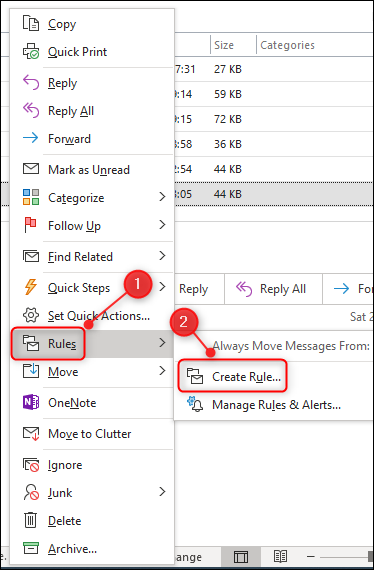This screenshot has height=570, width=374.
Task: Click the zoom out minus button
Action: point(310,556)
